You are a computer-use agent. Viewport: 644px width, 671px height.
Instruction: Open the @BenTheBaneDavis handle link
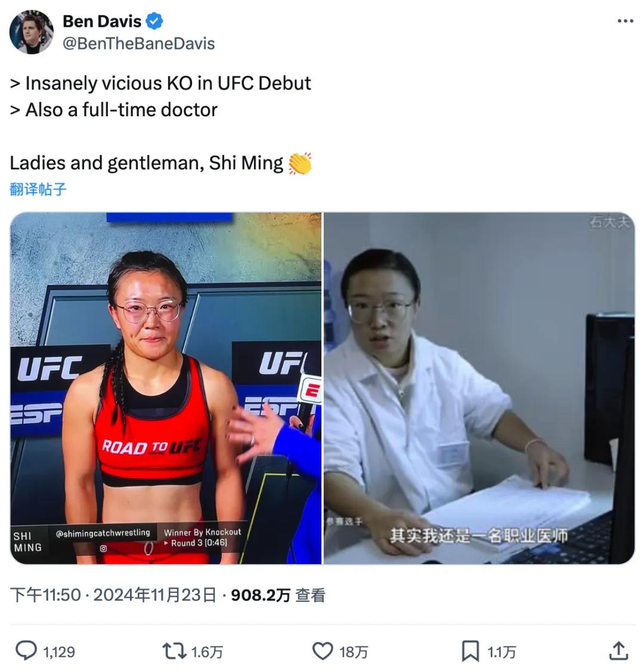[x=139, y=44]
